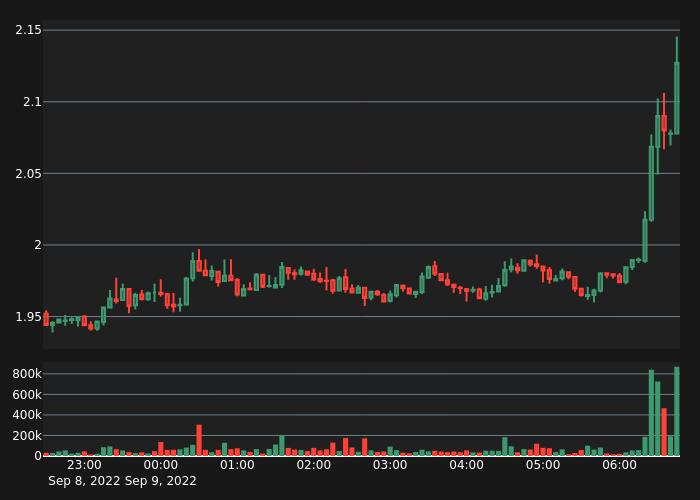
Task: Select the 06:00 time axis label
Action: click(620, 465)
